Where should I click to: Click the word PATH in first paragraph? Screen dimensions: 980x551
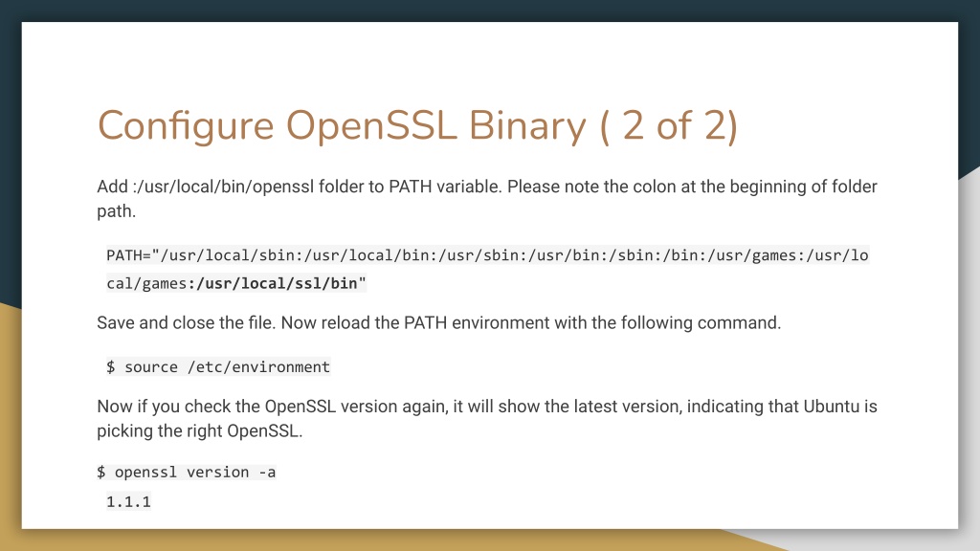(x=410, y=187)
